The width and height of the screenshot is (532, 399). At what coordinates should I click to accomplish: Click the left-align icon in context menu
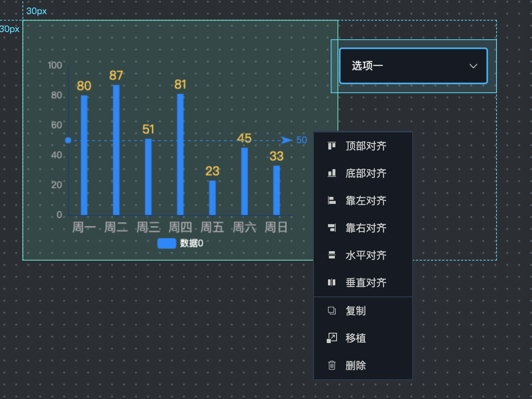point(331,201)
